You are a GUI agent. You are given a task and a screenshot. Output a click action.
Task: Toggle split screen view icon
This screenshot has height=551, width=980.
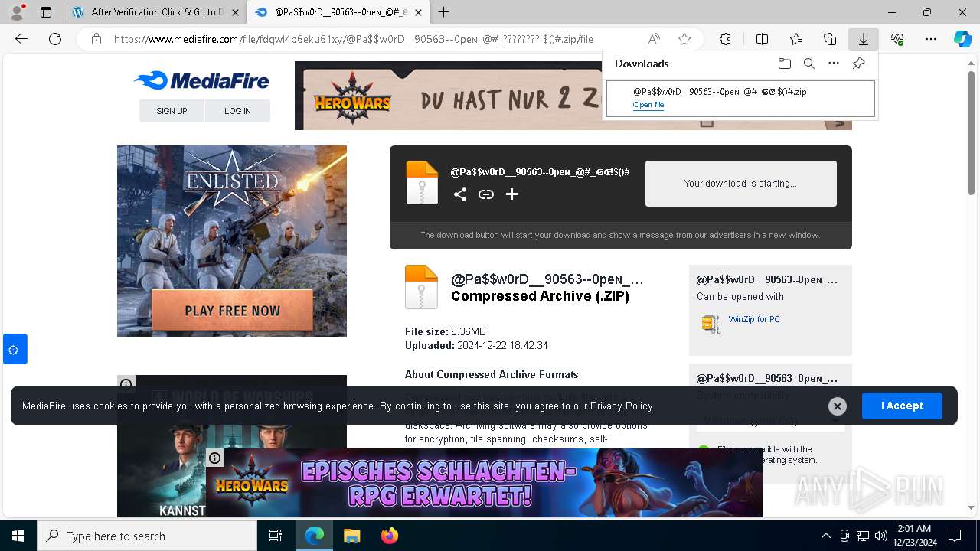(x=762, y=39)
